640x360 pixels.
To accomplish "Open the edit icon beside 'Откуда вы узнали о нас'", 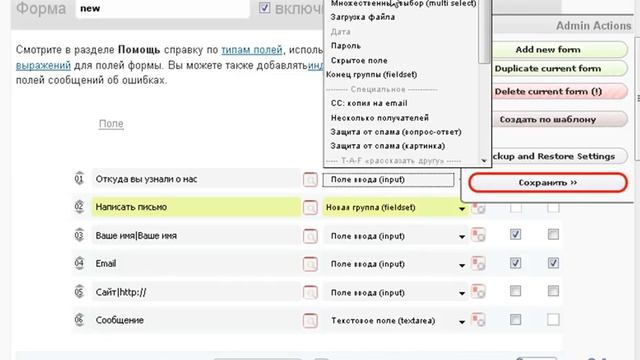I will [x=310, y=180].
